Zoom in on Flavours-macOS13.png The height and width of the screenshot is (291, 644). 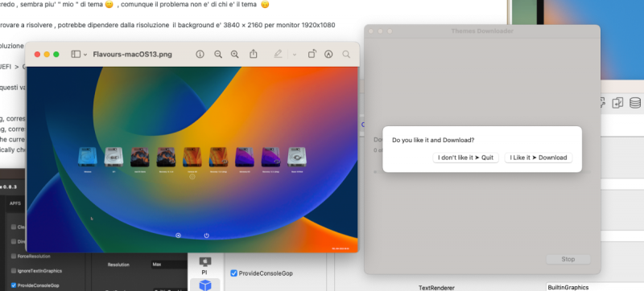(234, 54)
